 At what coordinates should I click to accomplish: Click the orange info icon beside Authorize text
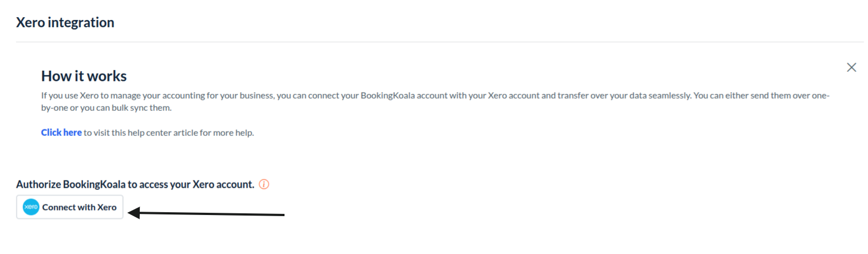(x=264, y=184)
